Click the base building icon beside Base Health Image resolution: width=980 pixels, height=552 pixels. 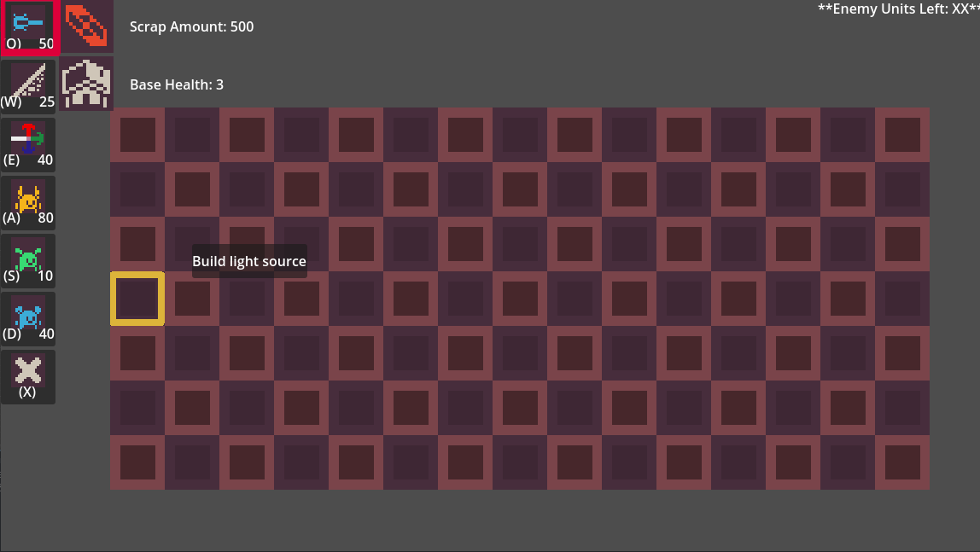coord(86,84)
